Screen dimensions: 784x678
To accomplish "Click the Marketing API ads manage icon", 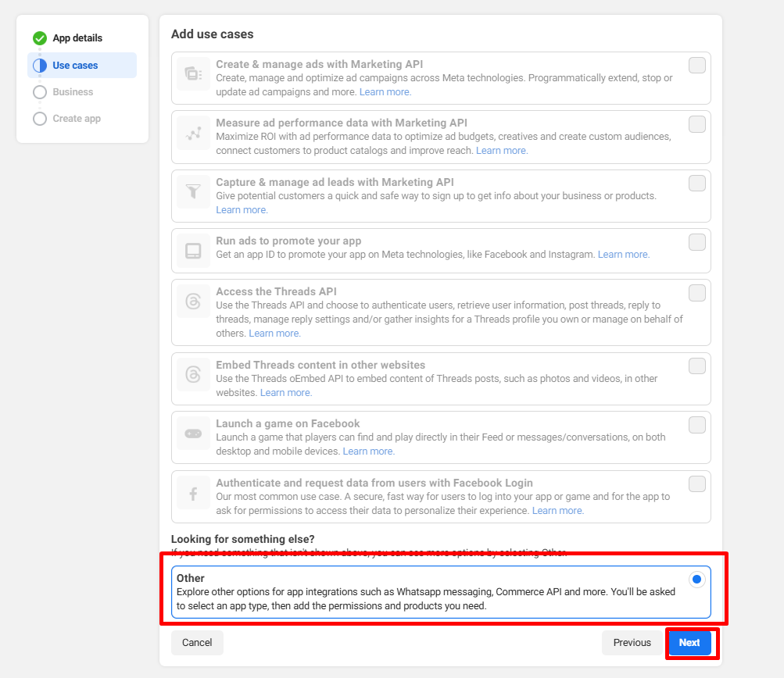I will [193, 74].
